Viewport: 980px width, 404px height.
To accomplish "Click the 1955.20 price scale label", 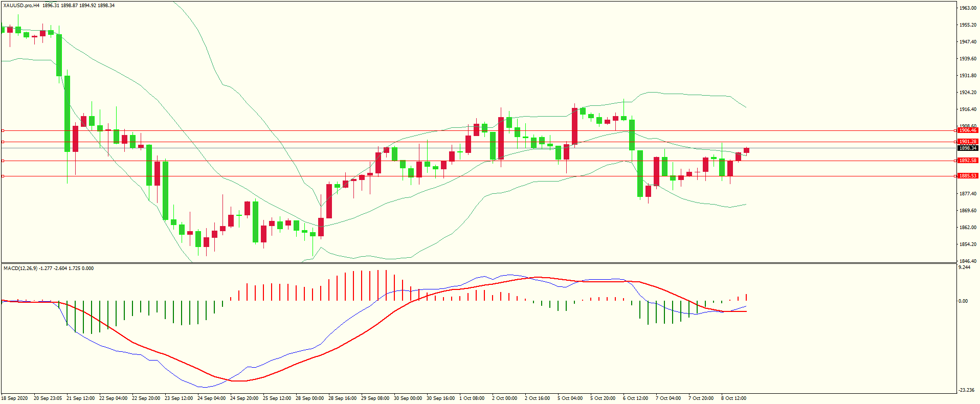I will coord(968,25).
